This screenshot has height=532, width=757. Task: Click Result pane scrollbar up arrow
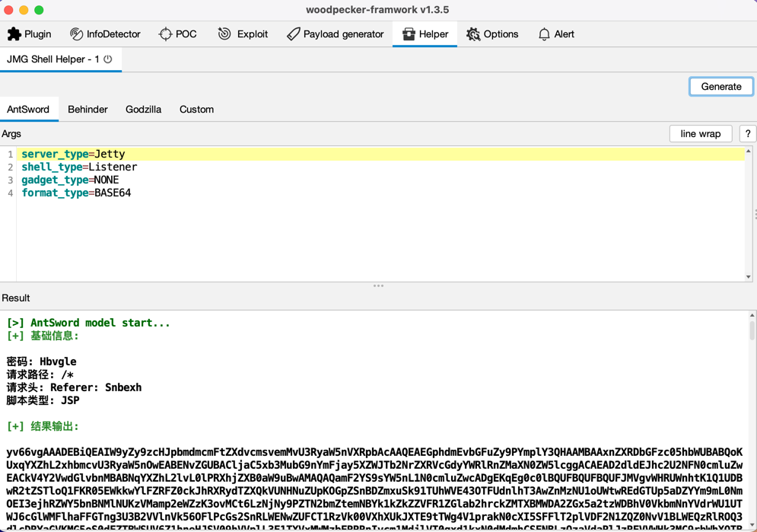[x=752, y=315]
